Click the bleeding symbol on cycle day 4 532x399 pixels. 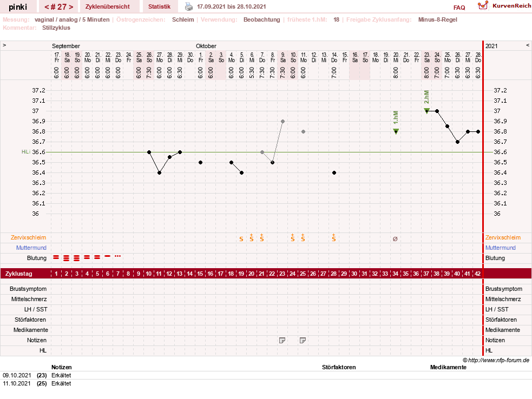(87, 258)
